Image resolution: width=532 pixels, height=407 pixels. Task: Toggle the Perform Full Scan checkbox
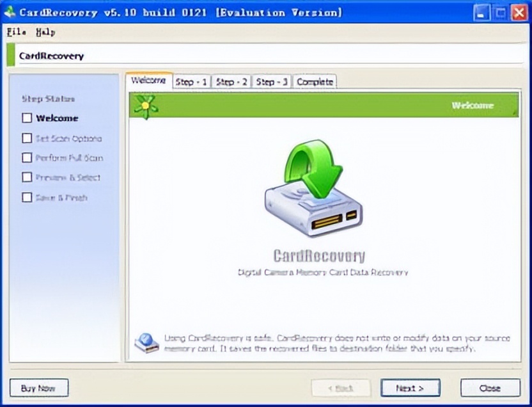click(x=27, y=157)
